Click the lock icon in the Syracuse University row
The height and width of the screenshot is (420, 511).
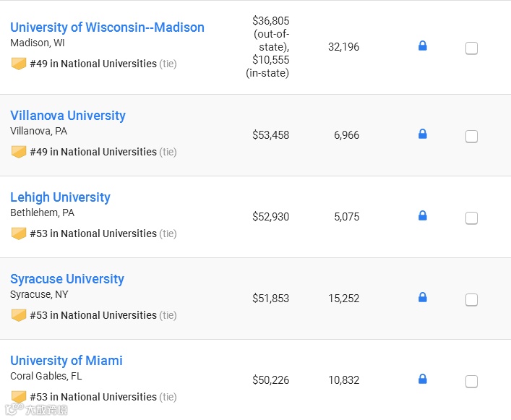point(423,297)
